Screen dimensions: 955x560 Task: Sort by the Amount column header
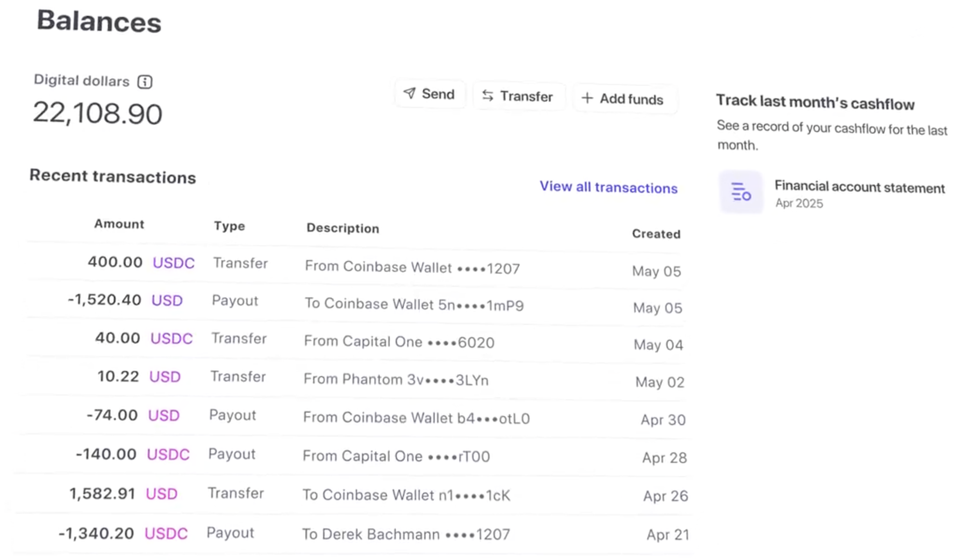click(x=119, y=224)
